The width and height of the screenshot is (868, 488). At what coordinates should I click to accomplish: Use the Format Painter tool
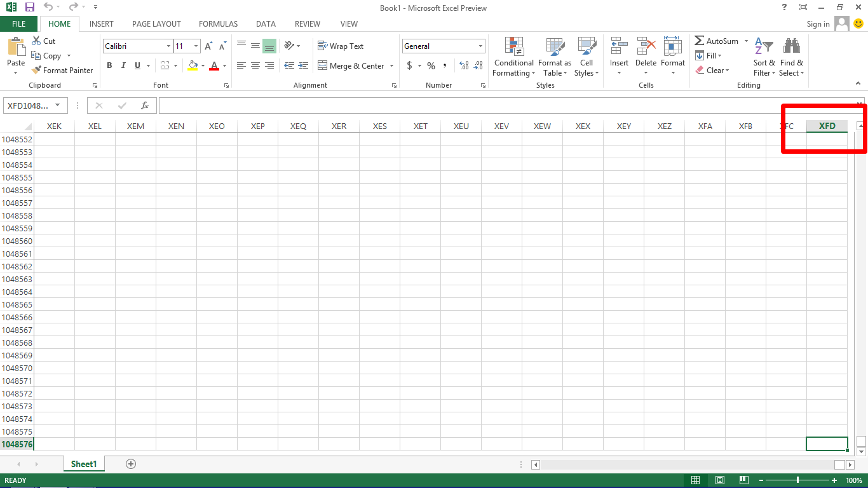62,70
